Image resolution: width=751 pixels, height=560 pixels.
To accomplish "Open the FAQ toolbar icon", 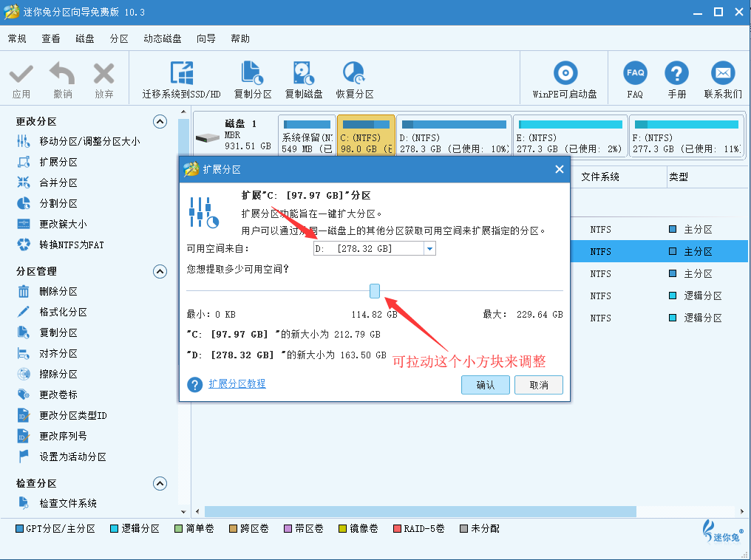I will [635, 72].
